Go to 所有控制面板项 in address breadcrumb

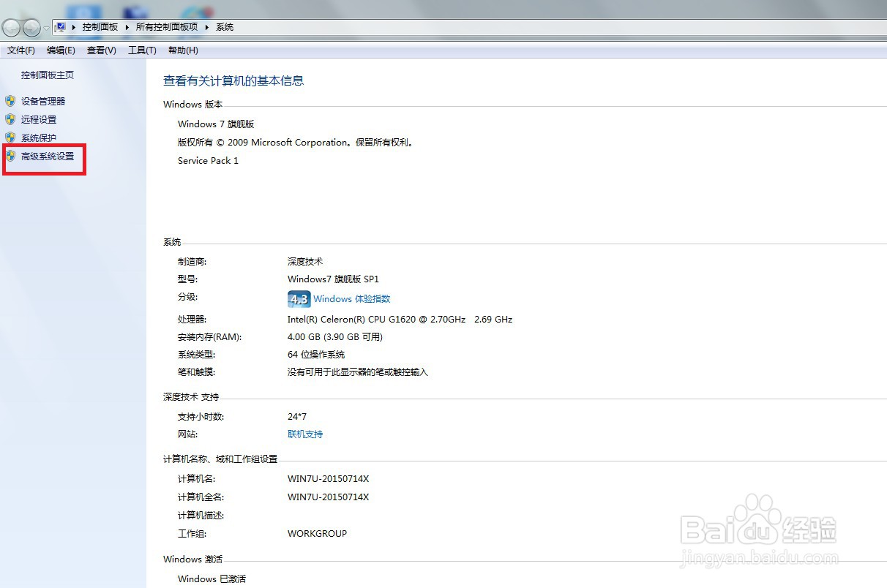coord(167,27)
